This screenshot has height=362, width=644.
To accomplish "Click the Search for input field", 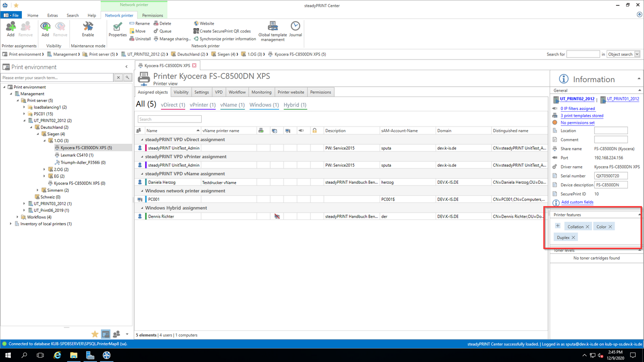I will [583, 54].
